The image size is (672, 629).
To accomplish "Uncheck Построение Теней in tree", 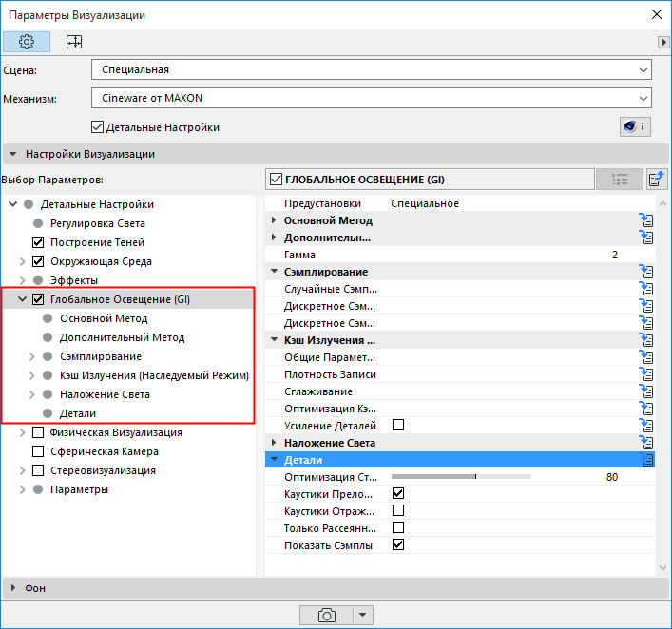I will (x=38, y=242).
